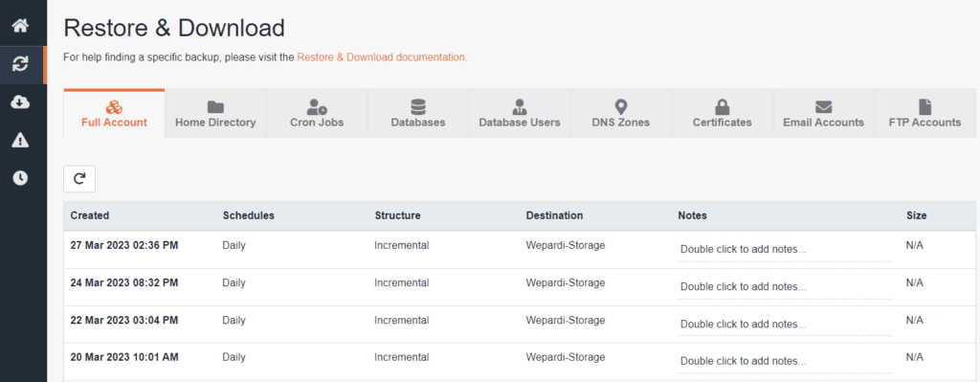Switch to the Full Account tab
Image resolution: width=980 pixels, height=382 pixels.
click(x=115, y=113)
